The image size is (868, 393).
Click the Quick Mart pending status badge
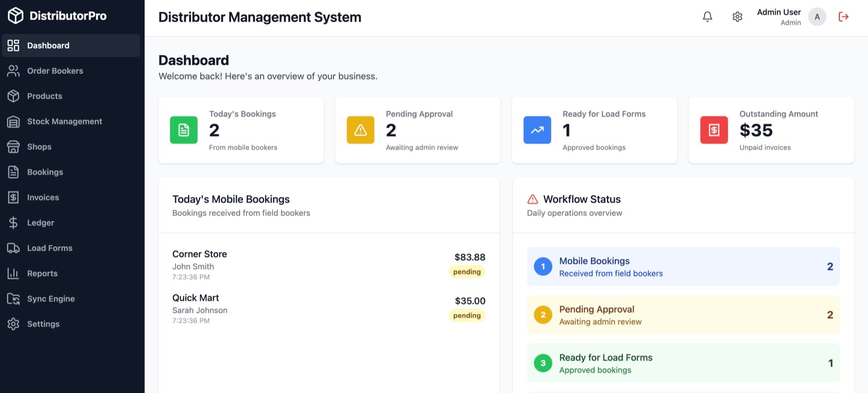point(467,315)
